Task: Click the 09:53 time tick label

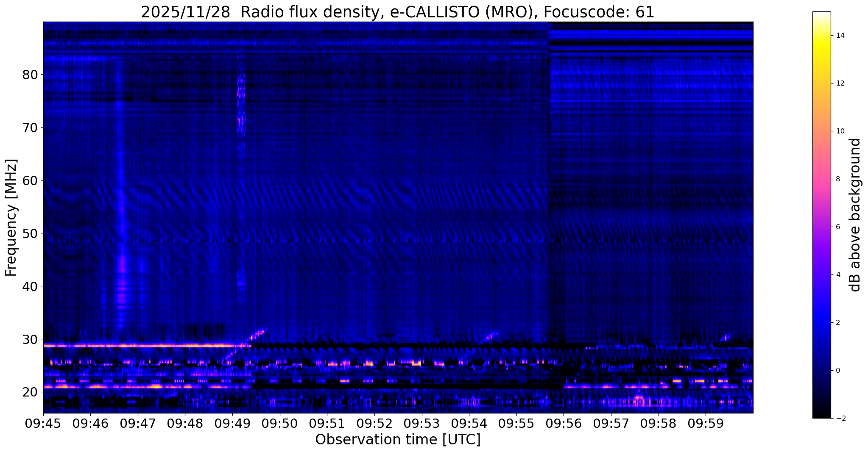Action: coord(421,424)
